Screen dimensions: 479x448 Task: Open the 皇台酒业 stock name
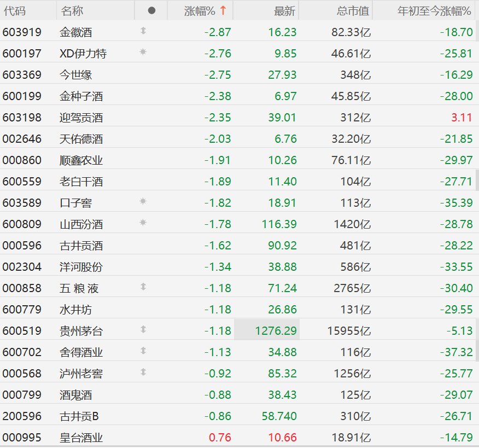coord(81,438)
